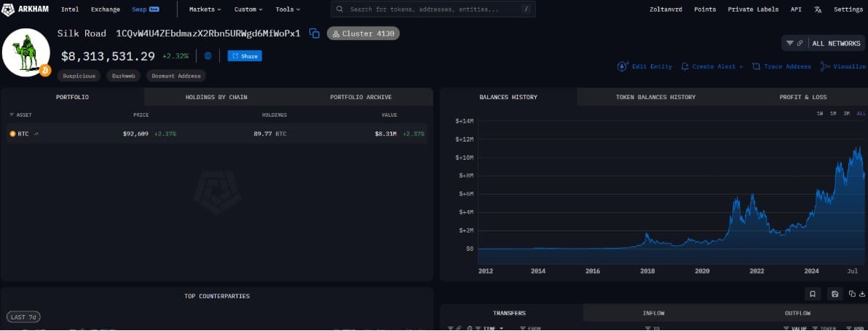Image resolution: width=868 pixels, height=331 pixels.
Task: Click the Silk Road camel avatar
Action: coord(26,52)
